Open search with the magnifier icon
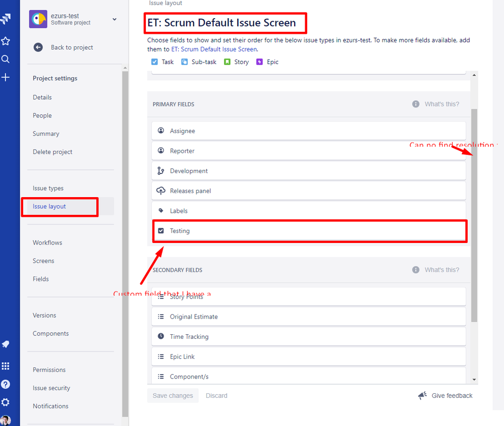This screenshot has width=504, height=426. pyautogui.click(x=6, y=59)
